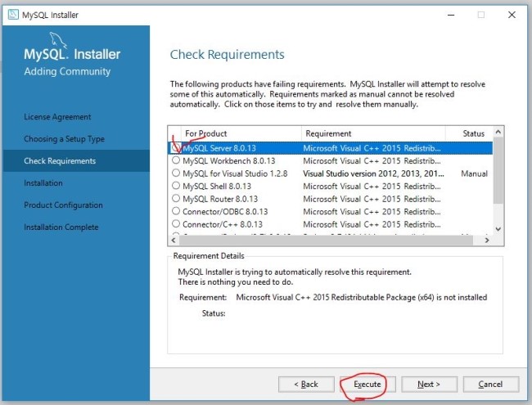Viewport: 532px width, 405px height.
Task: Minimize the MySQL Installer window
Action: (451, 15)
